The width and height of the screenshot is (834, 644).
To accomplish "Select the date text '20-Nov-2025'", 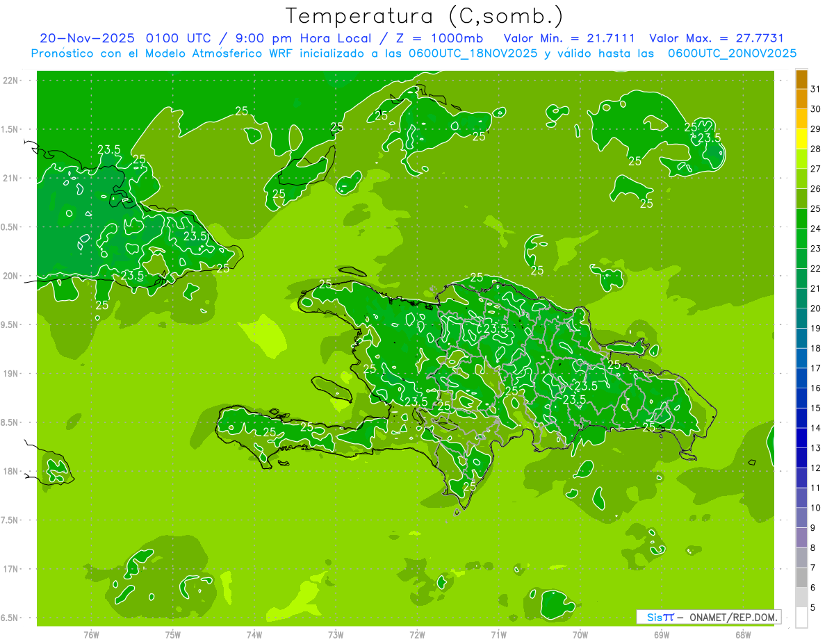I will (x=88, y=38).
